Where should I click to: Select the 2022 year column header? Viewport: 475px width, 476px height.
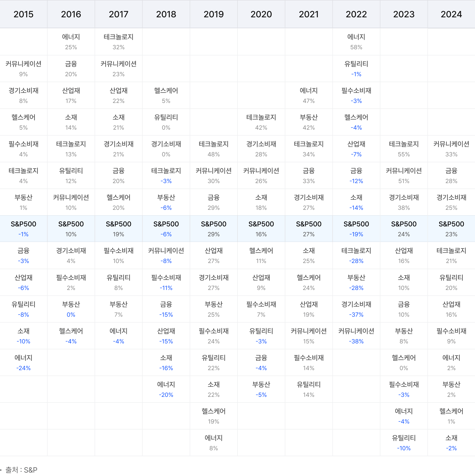(356, 14)
